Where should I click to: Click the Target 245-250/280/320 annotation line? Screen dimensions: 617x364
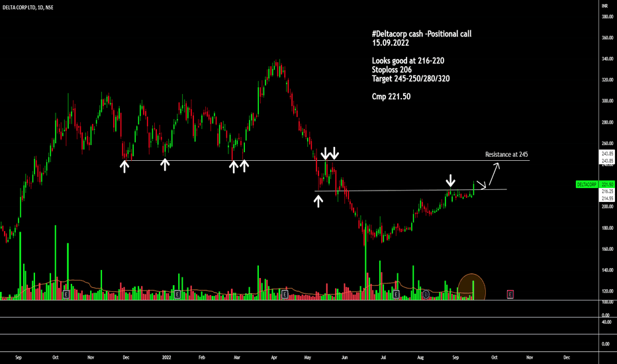[x=411, y=79]
